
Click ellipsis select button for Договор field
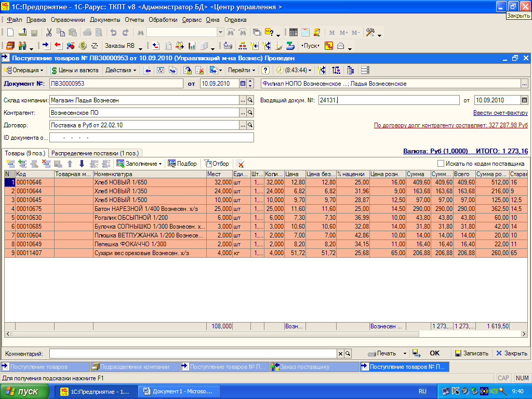(243, 125)
